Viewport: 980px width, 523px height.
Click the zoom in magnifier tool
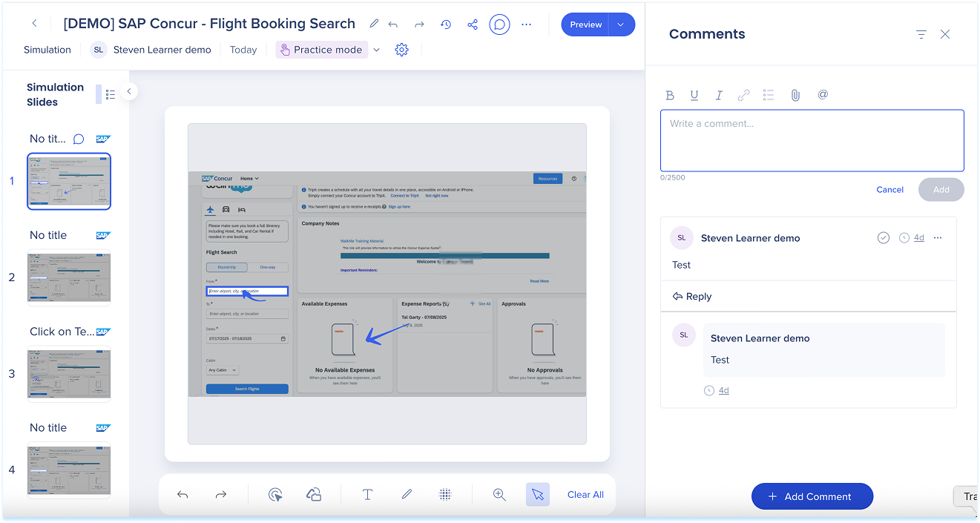[499, 495]
